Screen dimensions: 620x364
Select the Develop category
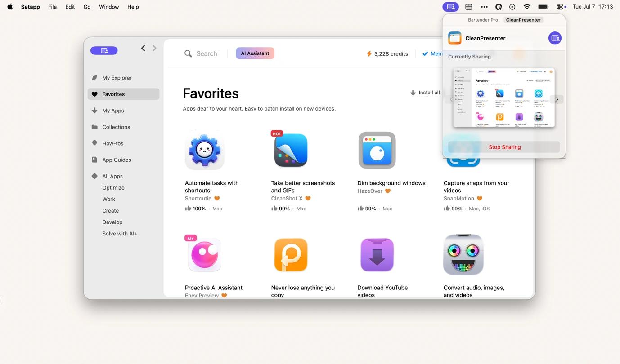tap(112, 222)
